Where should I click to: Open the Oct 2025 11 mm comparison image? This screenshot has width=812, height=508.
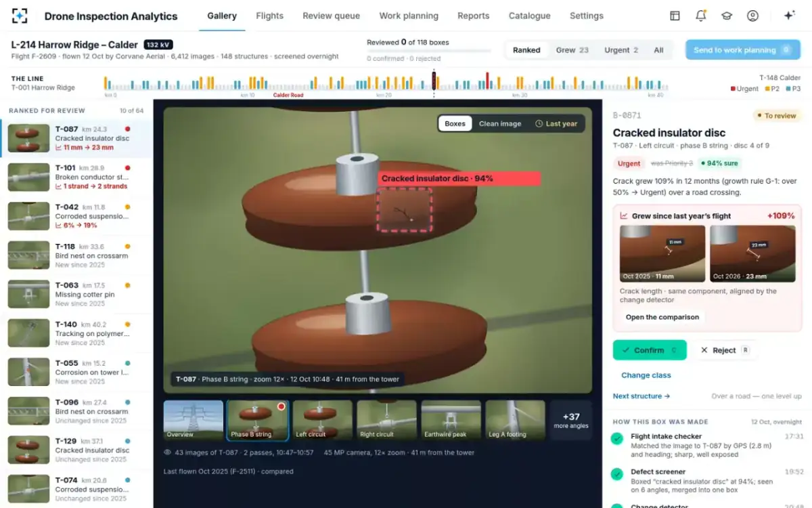tap(662, 253)
